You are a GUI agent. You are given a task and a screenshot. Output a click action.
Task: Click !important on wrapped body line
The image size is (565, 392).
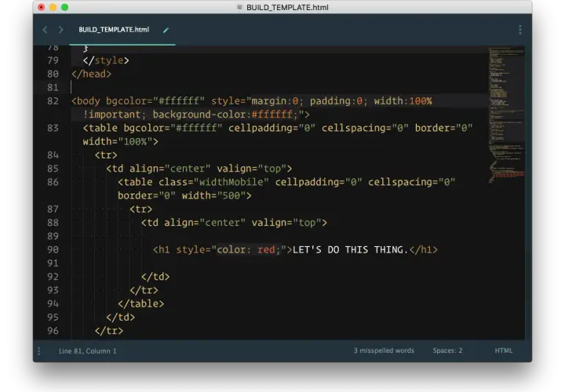click(x=111, y=114)
